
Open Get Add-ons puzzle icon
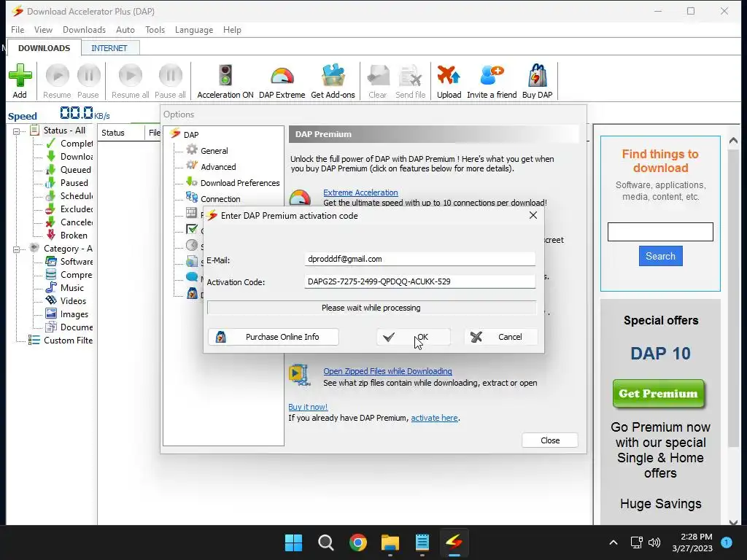coord(333,76)
